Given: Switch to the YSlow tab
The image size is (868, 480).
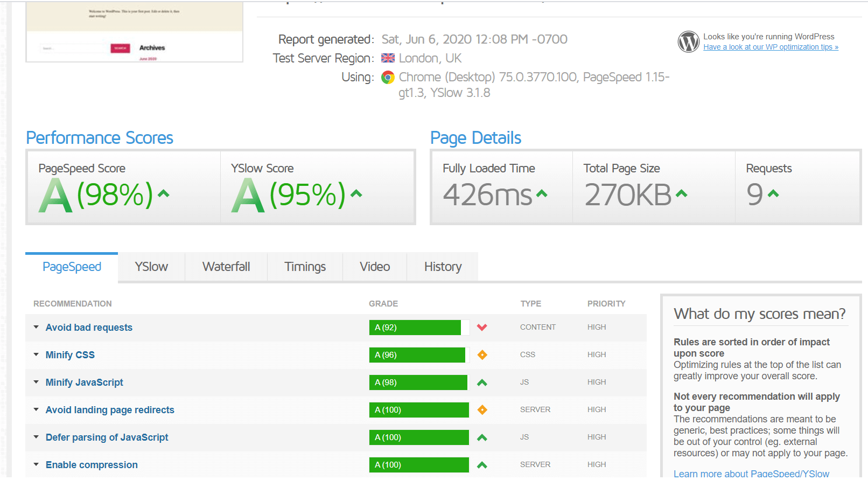Looking at the screenshot, I should click(x=151, y=267).
